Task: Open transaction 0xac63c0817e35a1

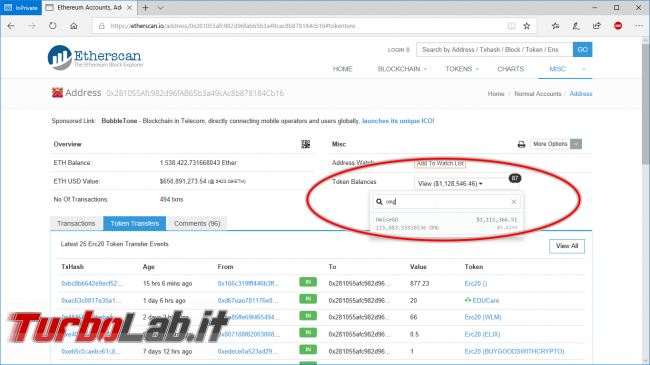Action: [91, 300]
